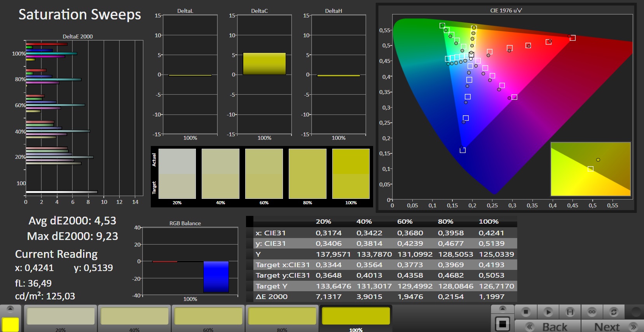Image resolution: width=644 pixels, height=332 pixels.
Task: Click the 100% column header in table
Action: click(489, 222)
